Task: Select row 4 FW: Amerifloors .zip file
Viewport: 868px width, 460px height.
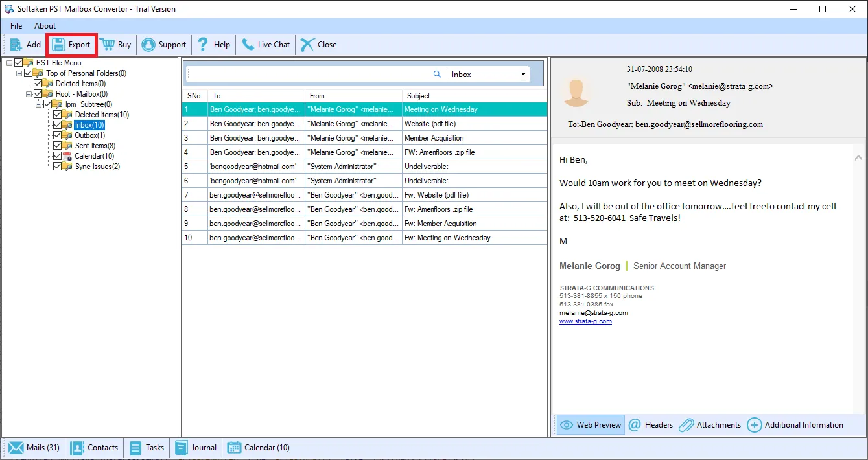Action: [364, 152]
